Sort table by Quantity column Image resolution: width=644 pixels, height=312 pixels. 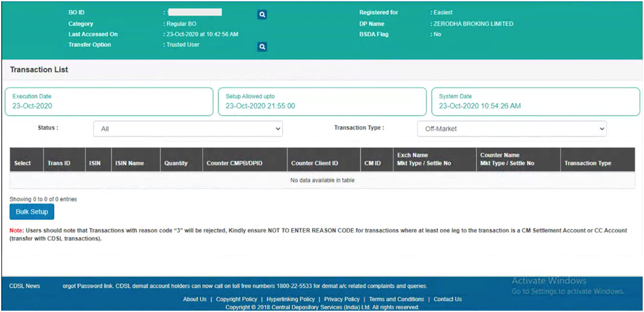point(176,163)
